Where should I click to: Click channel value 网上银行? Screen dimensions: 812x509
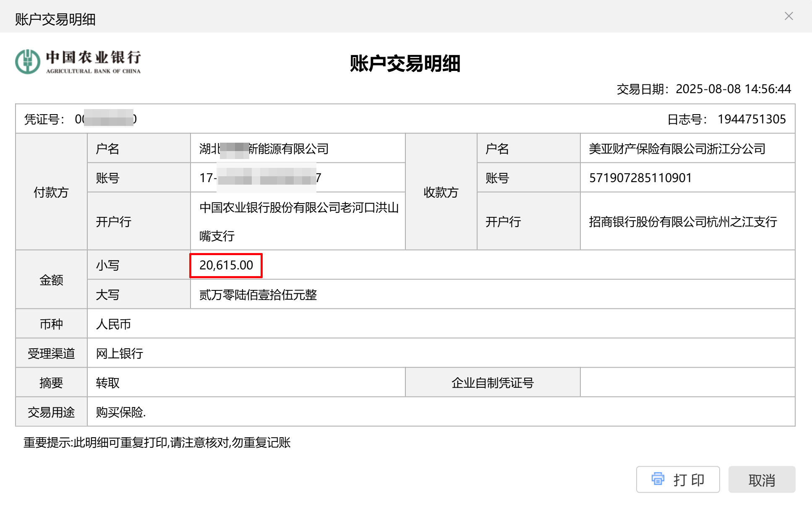tap(119, 353)
